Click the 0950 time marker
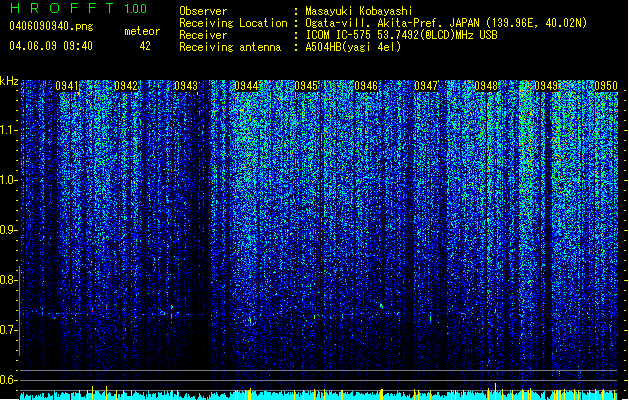 coord(606,86)
